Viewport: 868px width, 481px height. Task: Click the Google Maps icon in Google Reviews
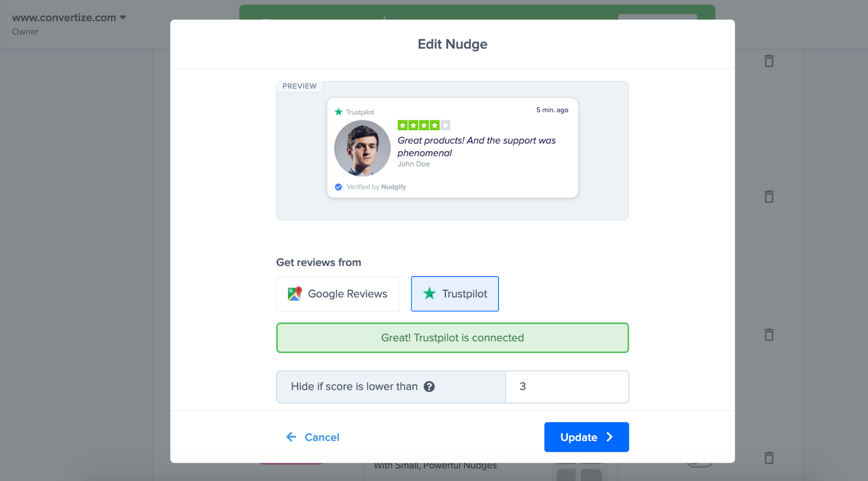pyautogui.click(x=295, y=294)
